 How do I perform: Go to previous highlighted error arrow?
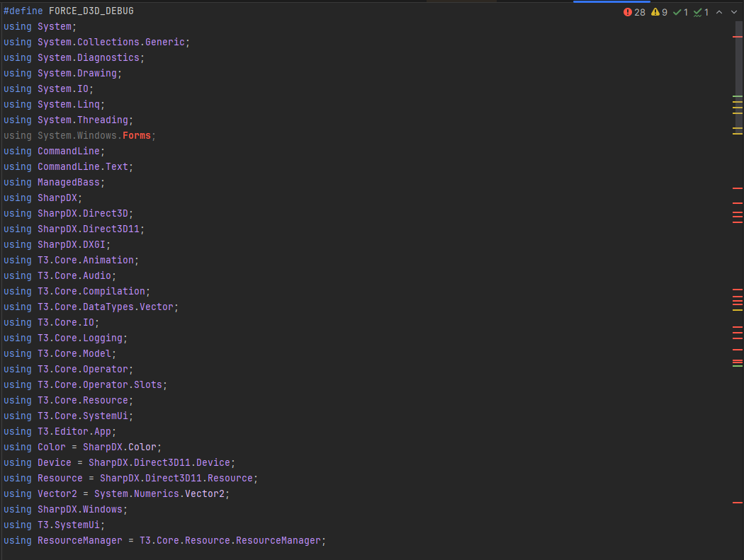pyautogui.click(x=719, y=12)
